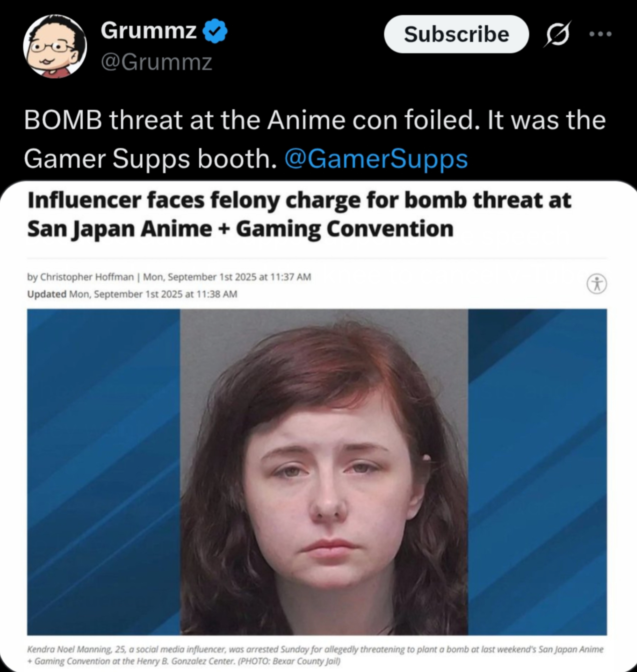
Task: Open the @Grummz handle
Action: pyautogui.click(x=156, y=63)
